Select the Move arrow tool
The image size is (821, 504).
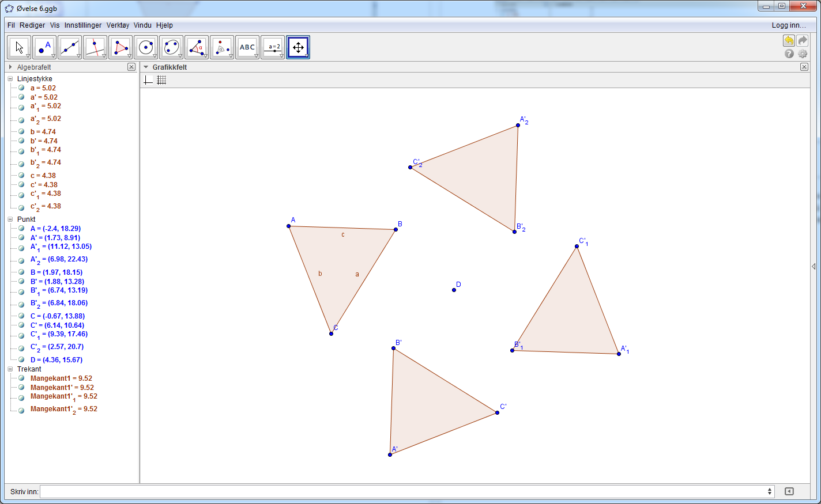click(x=19, y=47)
